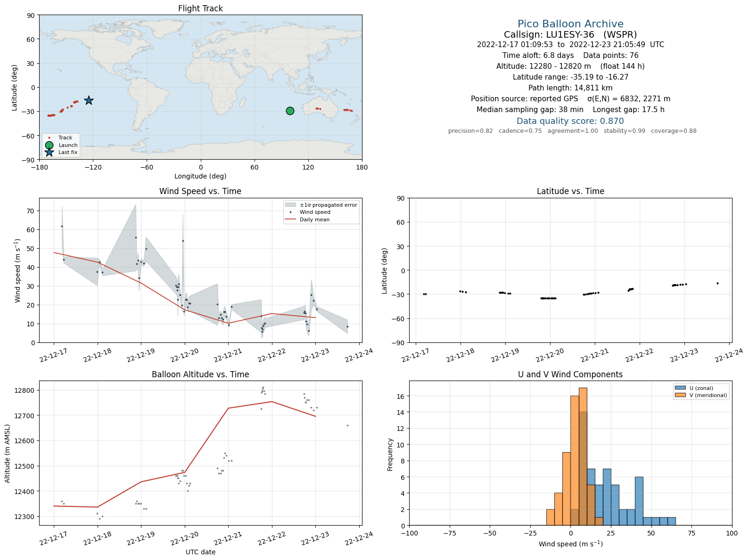
Task: Click the rightmost blue histogram bar
Action: click(x=671, y=521)
